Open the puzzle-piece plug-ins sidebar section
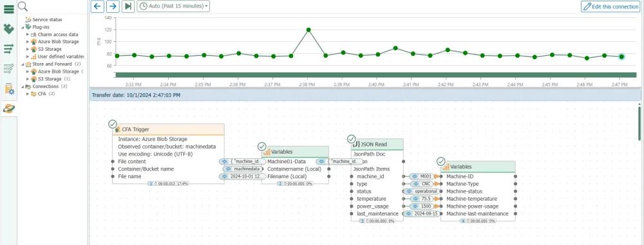Image resolution: width=644 pixels, height=245 pixels. [8, 29]
